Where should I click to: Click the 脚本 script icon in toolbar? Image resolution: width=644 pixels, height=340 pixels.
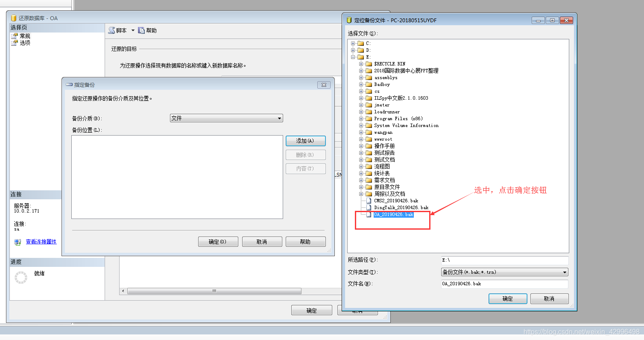[x=111, y=30]
